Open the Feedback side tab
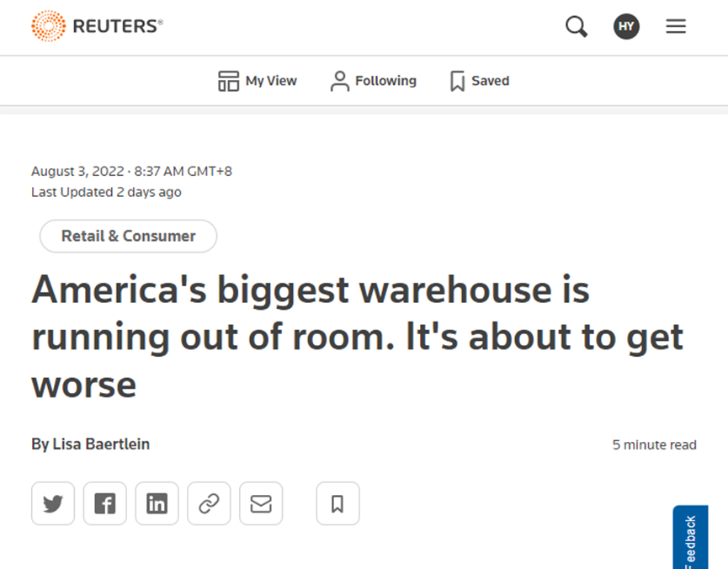Viewport: 728px width, 569px height. (x=690, y=539)
